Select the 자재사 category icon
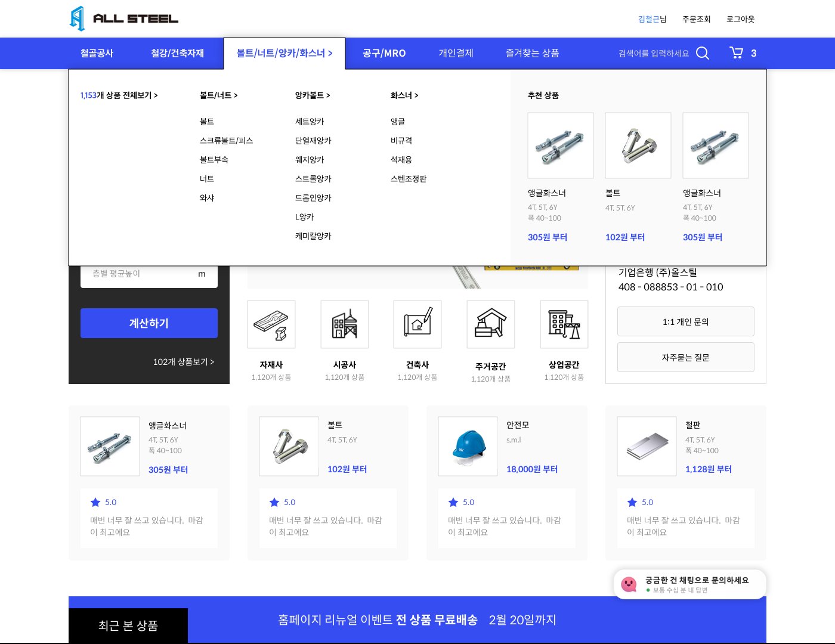This screenshot has width=835, height=644. click(271, 324)
